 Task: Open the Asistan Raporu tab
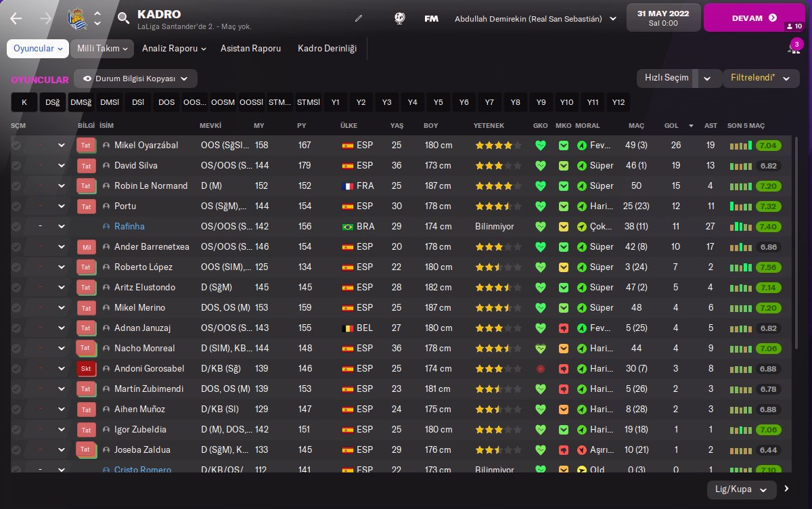250,49
